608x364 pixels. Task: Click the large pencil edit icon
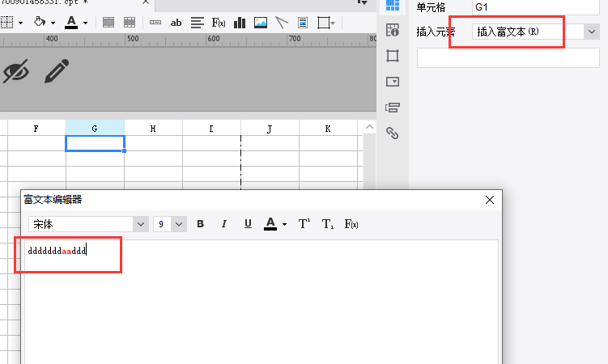[57, 71]
